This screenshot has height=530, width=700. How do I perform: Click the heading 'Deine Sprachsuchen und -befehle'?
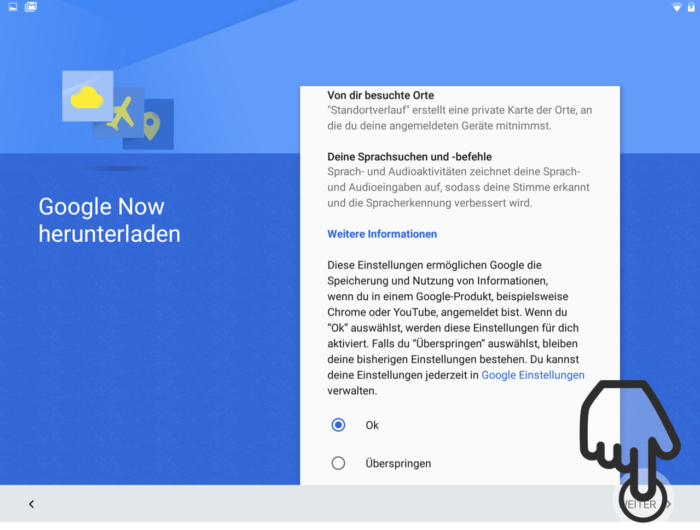tap(409, 157)
